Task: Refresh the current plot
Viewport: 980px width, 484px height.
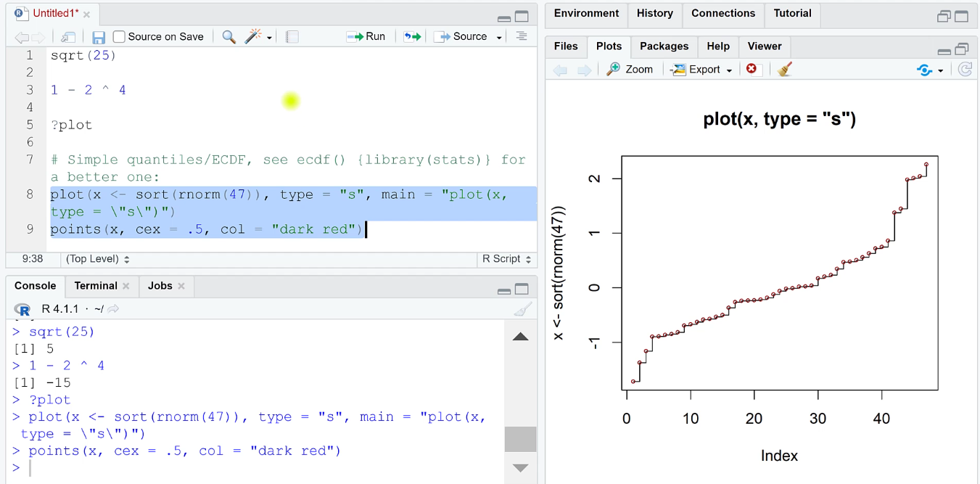Action: [x=965, y=70]
